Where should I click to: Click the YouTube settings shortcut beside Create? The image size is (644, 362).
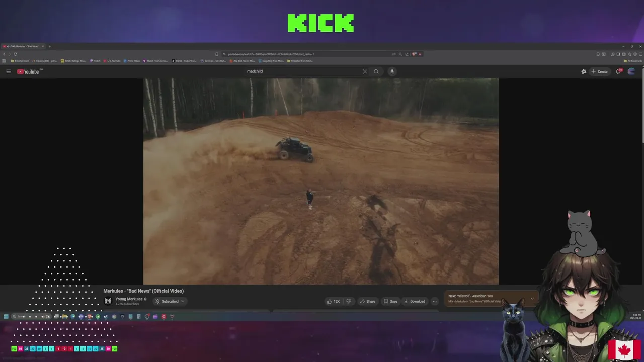(x=584, y=71)
